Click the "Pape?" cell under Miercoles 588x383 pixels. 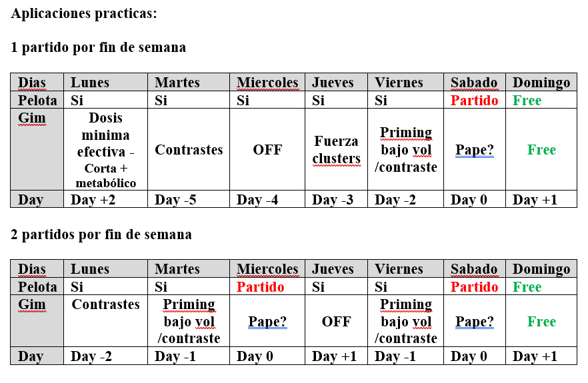tap(267, 322)
